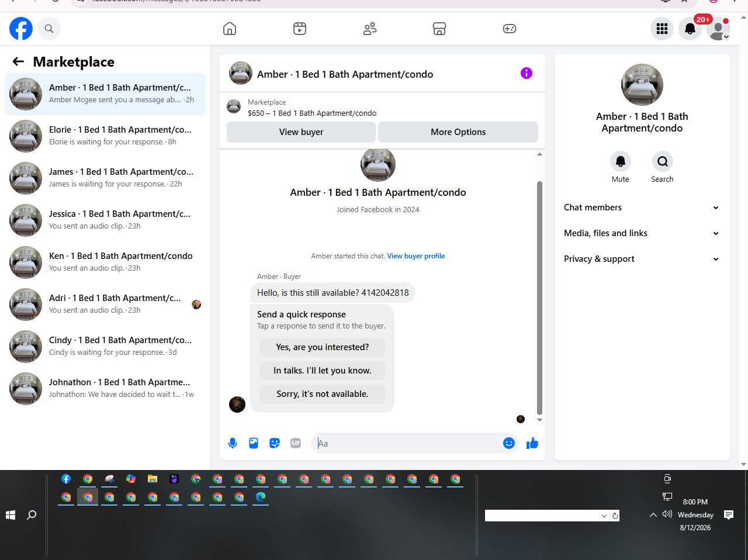The width and height of the screenshot is (748, 560).
Task: Open James's apartment conversation
Action: 105,178
